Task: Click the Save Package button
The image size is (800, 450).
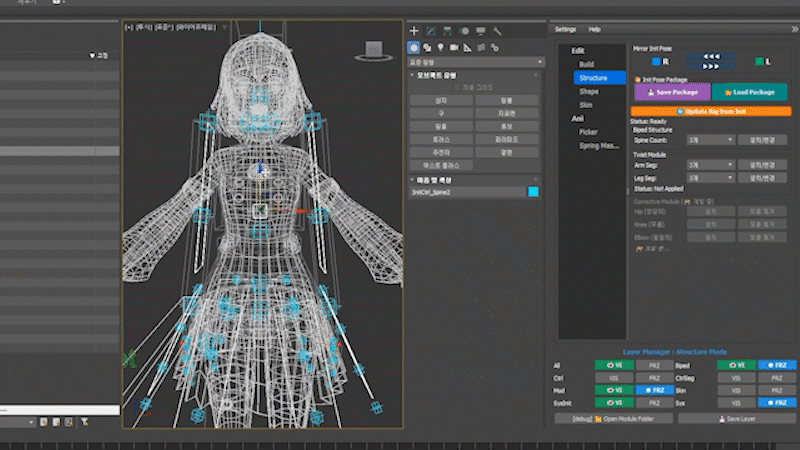Action: coord(672,92)
